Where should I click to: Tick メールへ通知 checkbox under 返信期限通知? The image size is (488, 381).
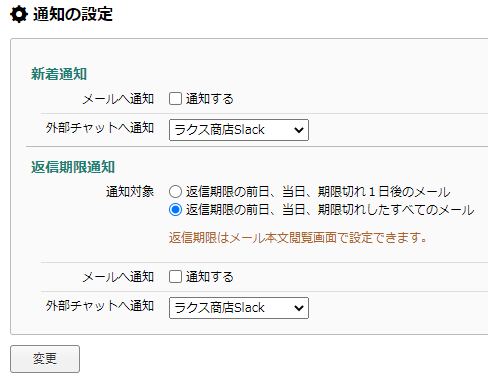click(175, 277)
